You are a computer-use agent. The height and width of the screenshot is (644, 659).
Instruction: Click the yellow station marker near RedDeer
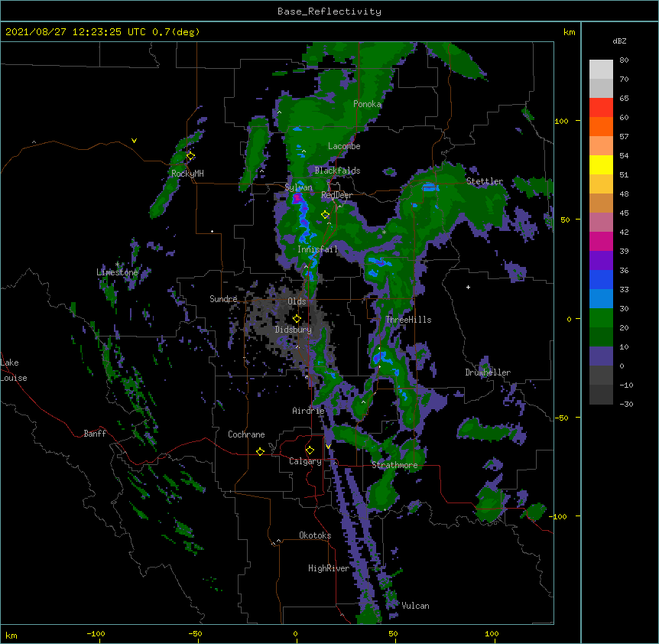326,215
